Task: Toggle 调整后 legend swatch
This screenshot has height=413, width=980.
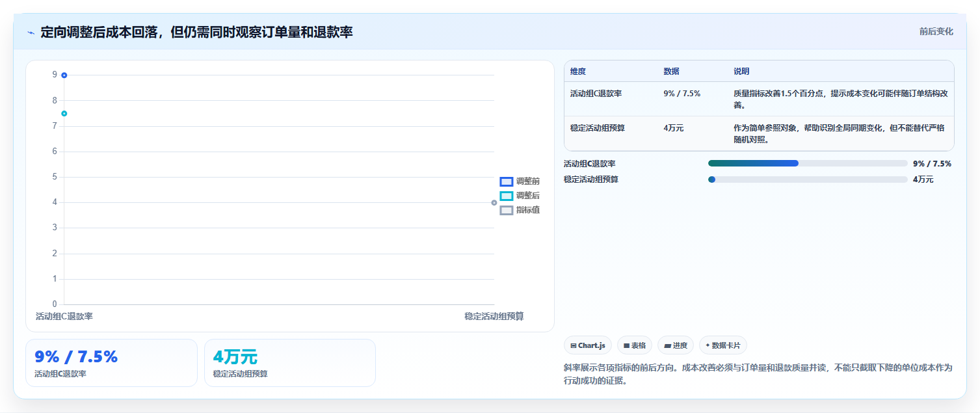Action: [x=507, y=196]
